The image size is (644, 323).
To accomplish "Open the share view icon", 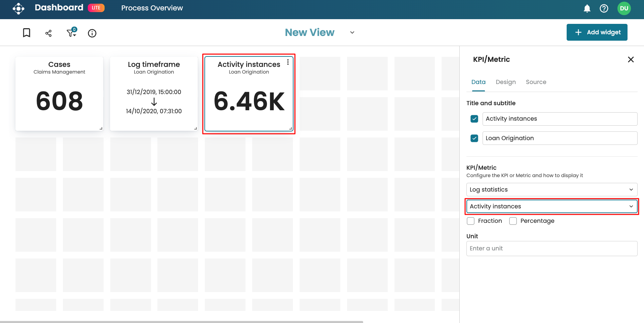I will (48, 33).
